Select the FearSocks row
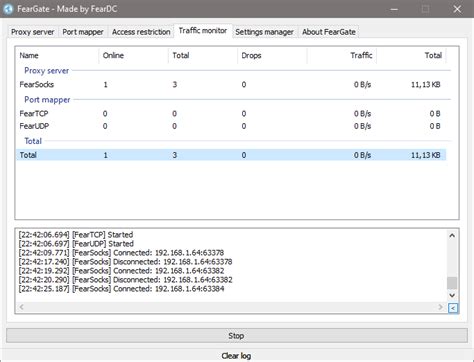The height and width of the screenshot is (362, 474). (231, 85)
